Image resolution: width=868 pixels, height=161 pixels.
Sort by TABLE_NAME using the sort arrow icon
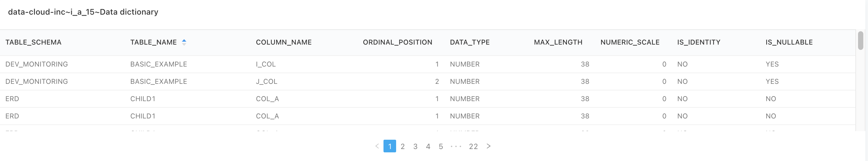(184, 42)
